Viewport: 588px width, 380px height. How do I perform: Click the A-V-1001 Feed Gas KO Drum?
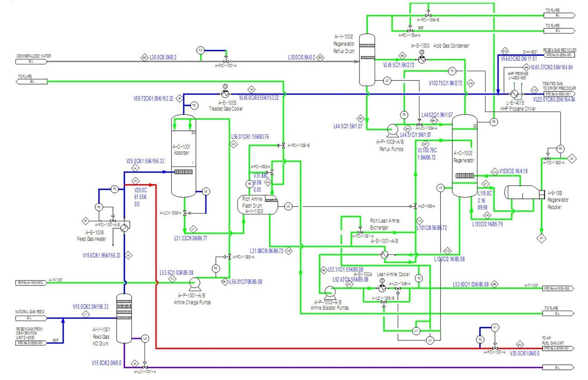click(x=124, y=319)
